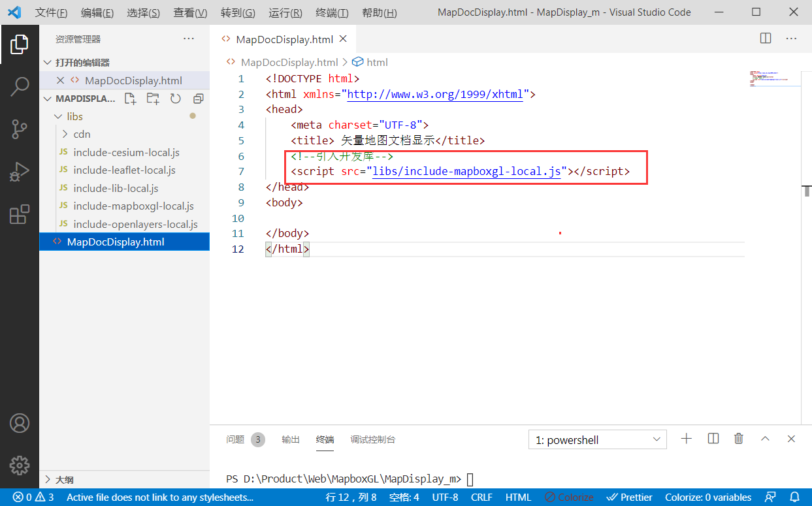The image size is (812, 506).
Task: Click the New File icon in explorer
Action: [x=131, y=99]
